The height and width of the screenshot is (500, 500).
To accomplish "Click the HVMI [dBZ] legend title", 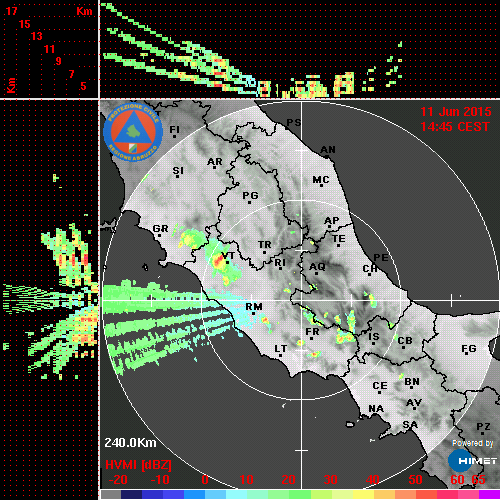I will (x=138, y=465).
